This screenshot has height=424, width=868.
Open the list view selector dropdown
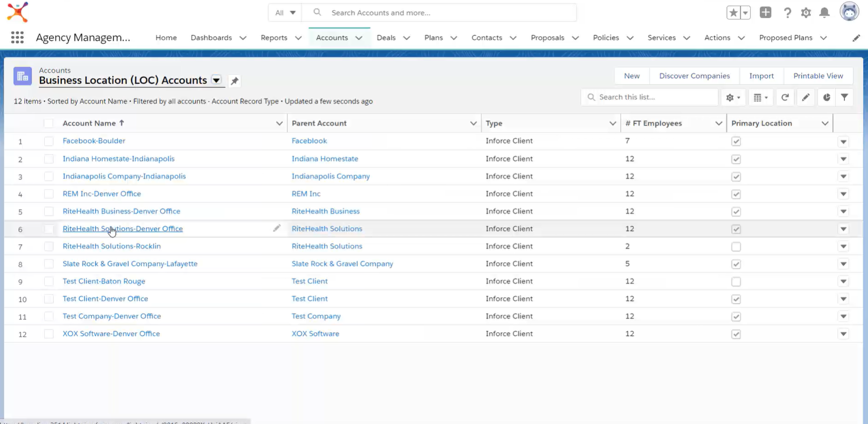[x=216, y=80]
